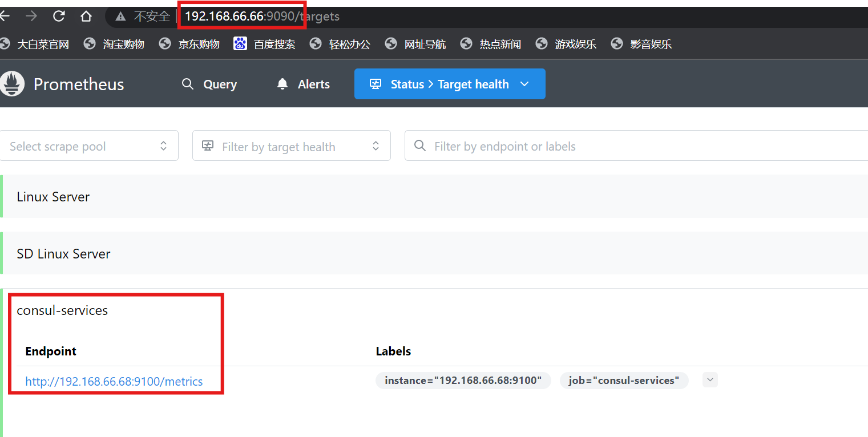Viewport: 868px width, 437px height.
Task: Expand labels with the small chevron button
Action: click(x=710, y=380)
